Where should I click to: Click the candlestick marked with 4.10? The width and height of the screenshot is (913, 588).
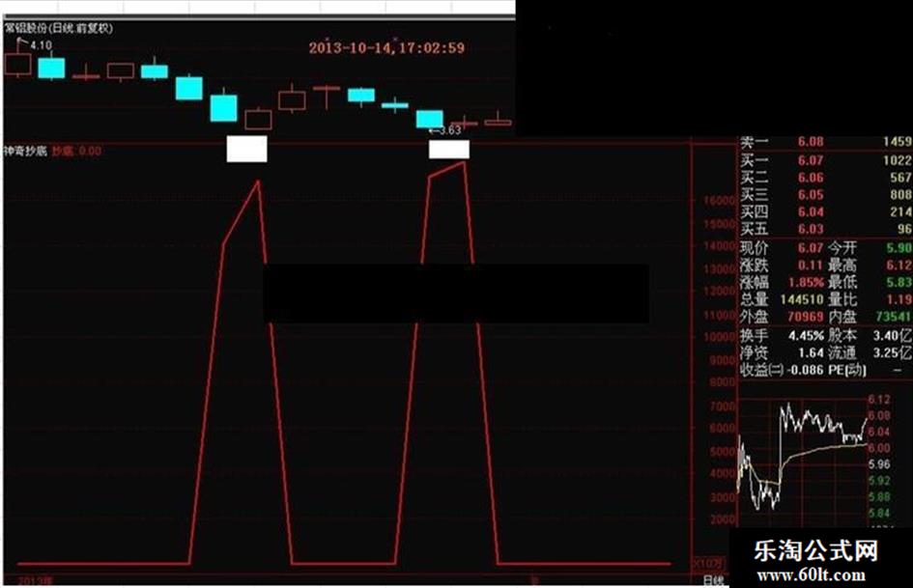point(17,64)
